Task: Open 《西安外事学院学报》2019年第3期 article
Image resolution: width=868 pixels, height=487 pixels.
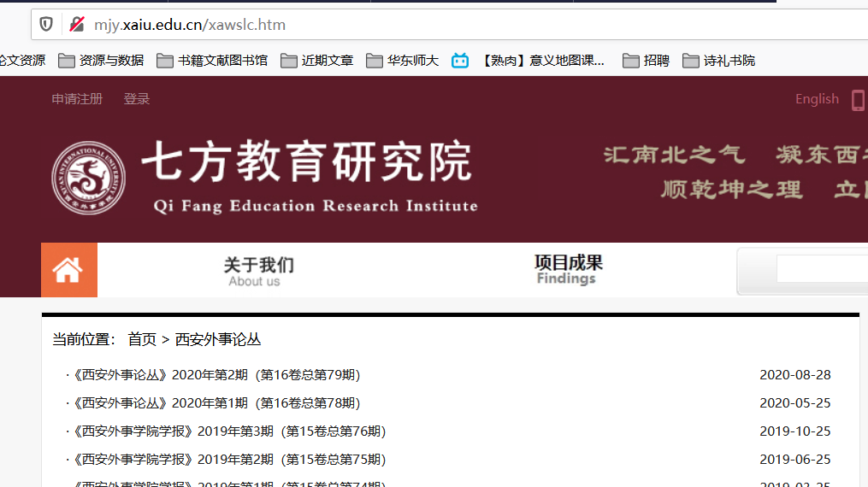Action: 228,431
